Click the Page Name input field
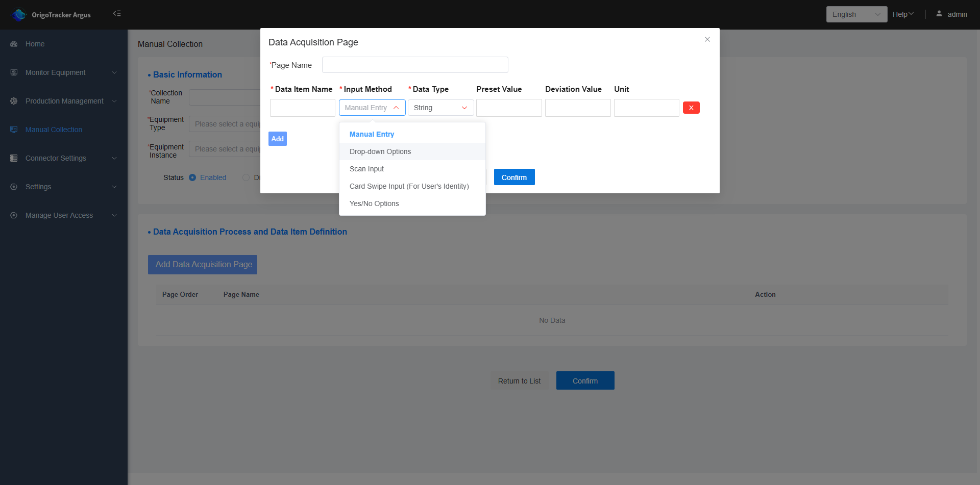Screen dimensions: 980x485 (x=414, y=65)
